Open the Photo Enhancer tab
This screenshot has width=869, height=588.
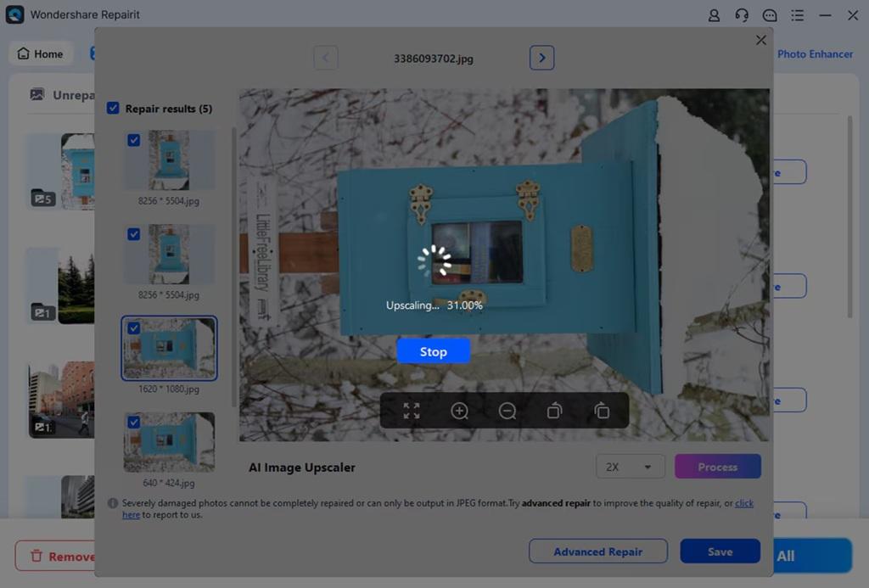[x=815, y=53]
